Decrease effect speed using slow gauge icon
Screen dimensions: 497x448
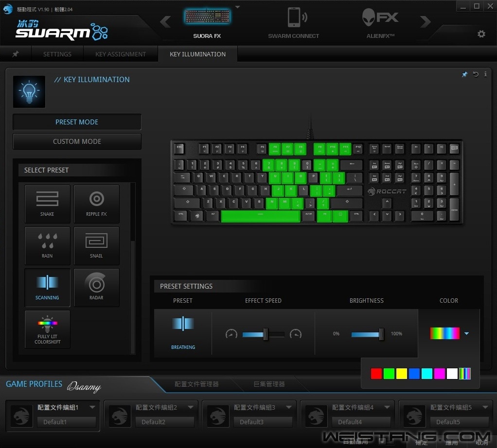click(231, 334)
